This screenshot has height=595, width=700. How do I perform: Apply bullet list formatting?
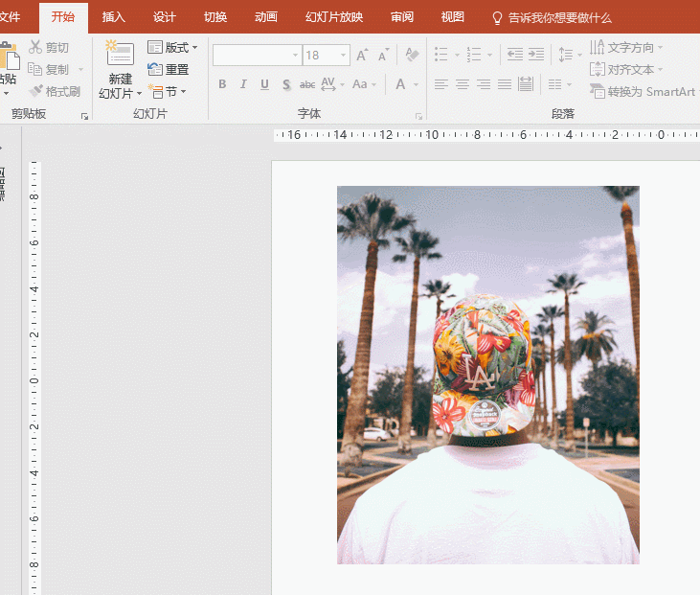point(441,55)
